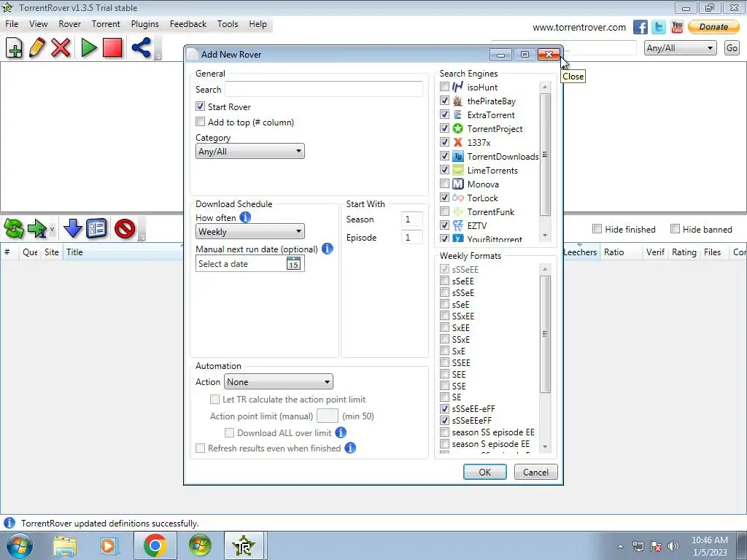
Task: Click the info icon beside How often
Action: (x=245, y=217)
